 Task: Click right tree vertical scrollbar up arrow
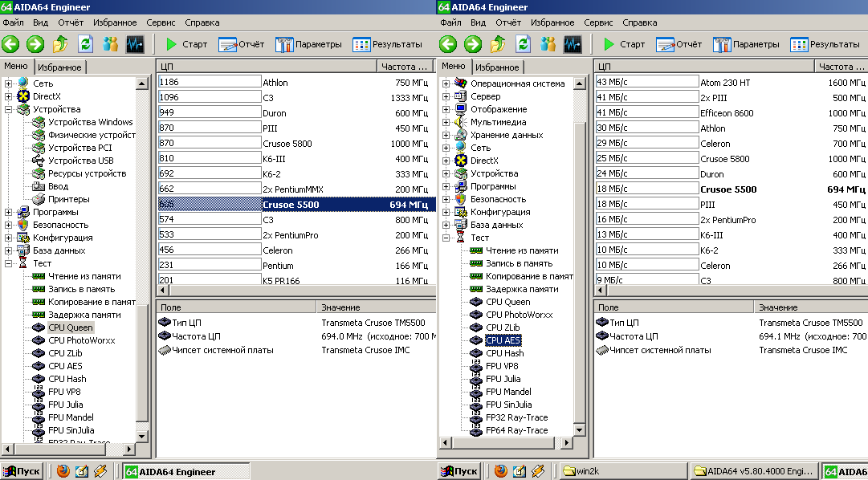tap(580, 83)
